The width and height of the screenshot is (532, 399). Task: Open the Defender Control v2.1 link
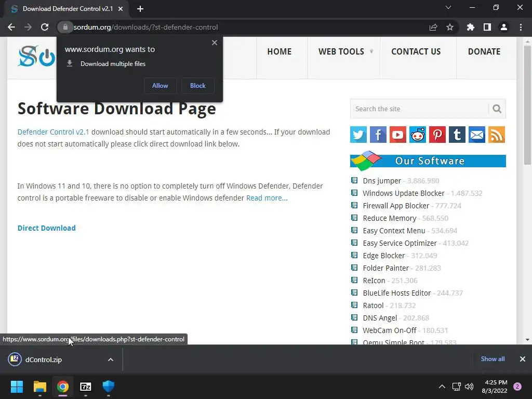(x=54, y=132)
